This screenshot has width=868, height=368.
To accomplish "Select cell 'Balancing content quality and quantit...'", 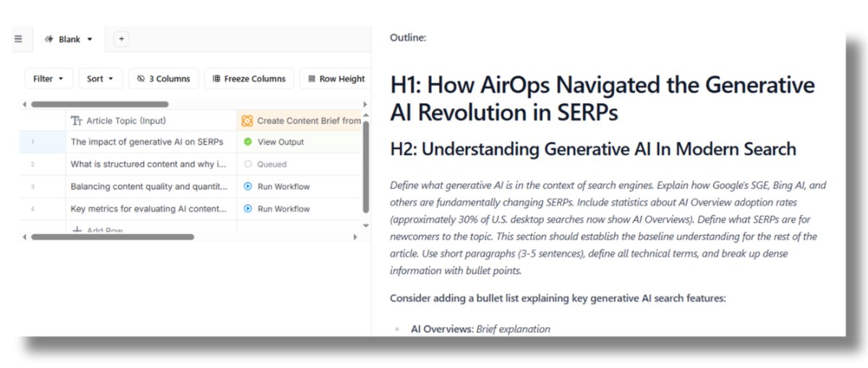I will [150, 187].
